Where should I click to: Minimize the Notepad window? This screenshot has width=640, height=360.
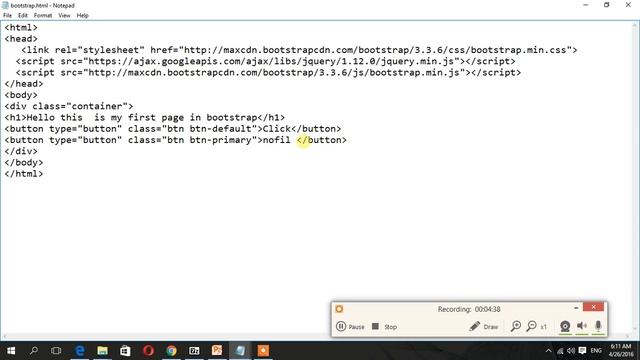(x=586, y=5)
